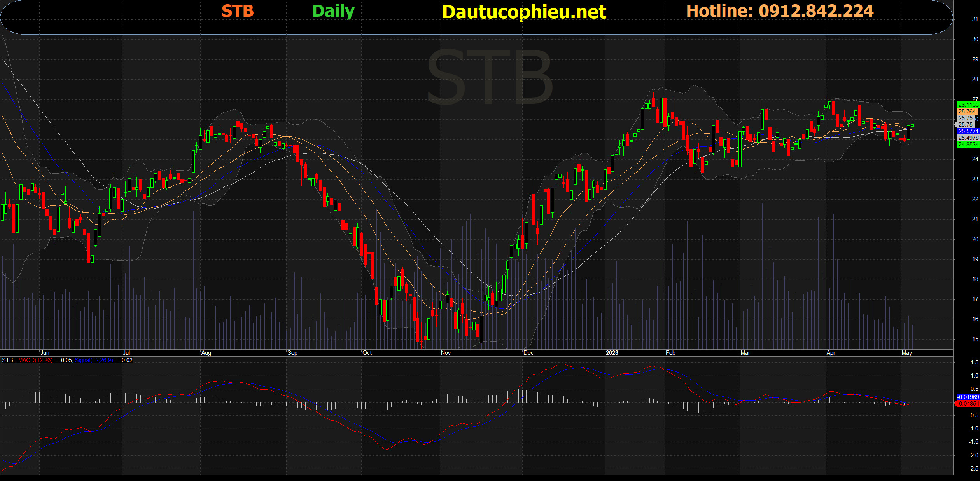Click the Jun marker on time axis
The width and height of the screenshot is (980, 481).
[45, 353]
